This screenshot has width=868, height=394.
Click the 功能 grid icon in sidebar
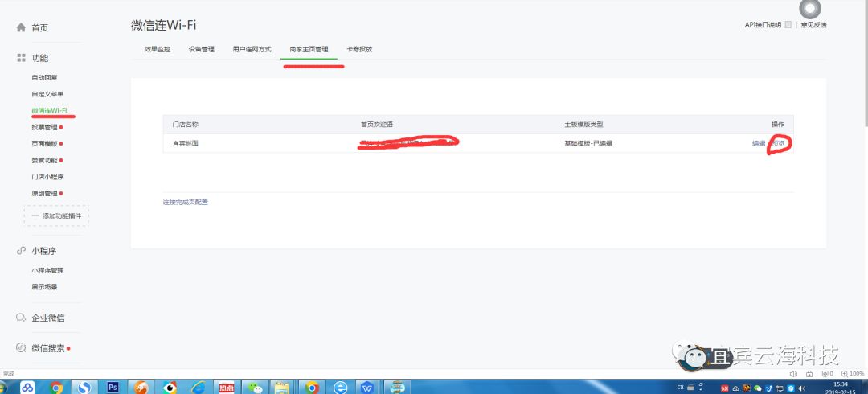click(x=21, y=58)
